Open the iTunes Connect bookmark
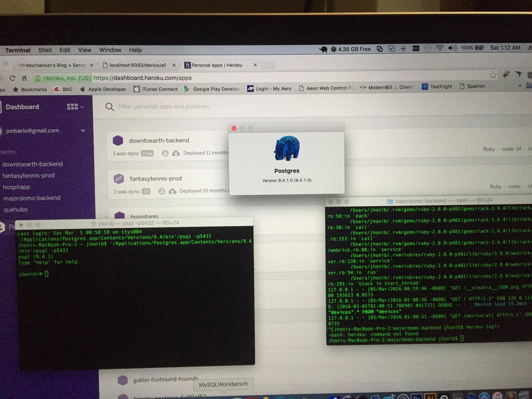Image resolution: width=532 pixels, height=399 pixels. pos(156,89)
